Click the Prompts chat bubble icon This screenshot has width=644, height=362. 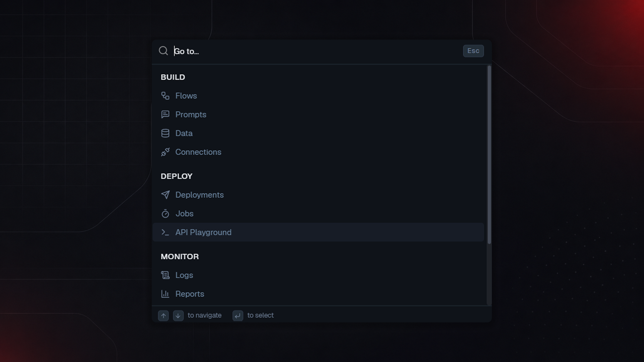165,115
